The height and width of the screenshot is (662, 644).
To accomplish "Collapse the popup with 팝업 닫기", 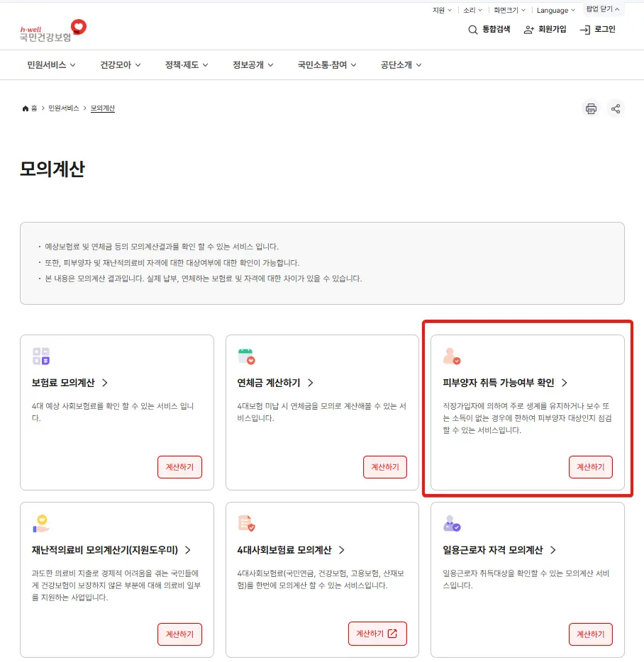I will tap(603, 9).
